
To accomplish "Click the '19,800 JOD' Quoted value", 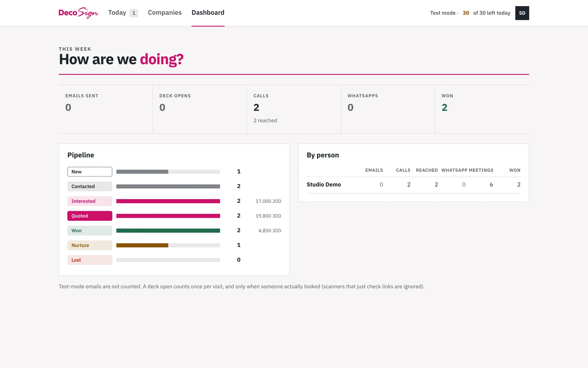I will point(268,216).
